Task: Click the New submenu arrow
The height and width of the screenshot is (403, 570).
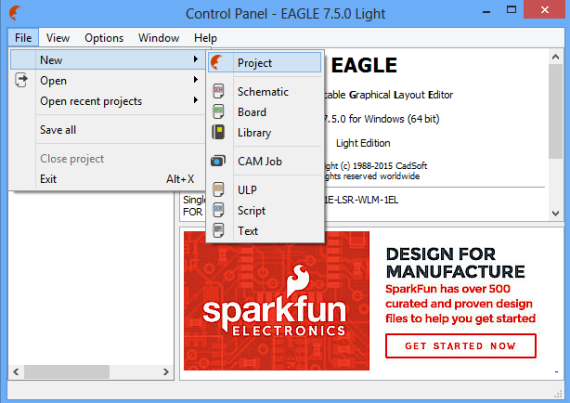Action: [196, 59]
